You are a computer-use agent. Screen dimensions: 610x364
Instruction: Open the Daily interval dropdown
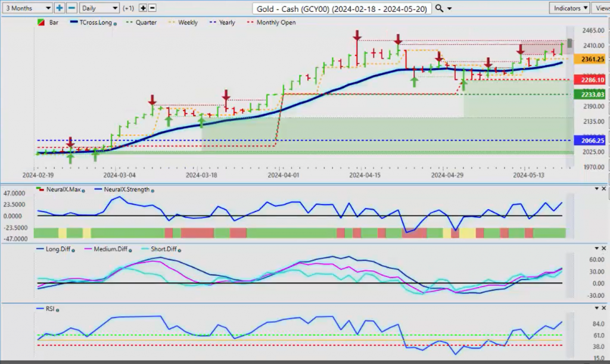98,8
